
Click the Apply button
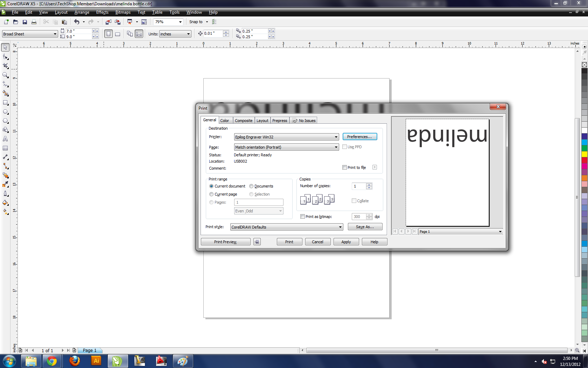pyautogui.click(x=346, y=242)
